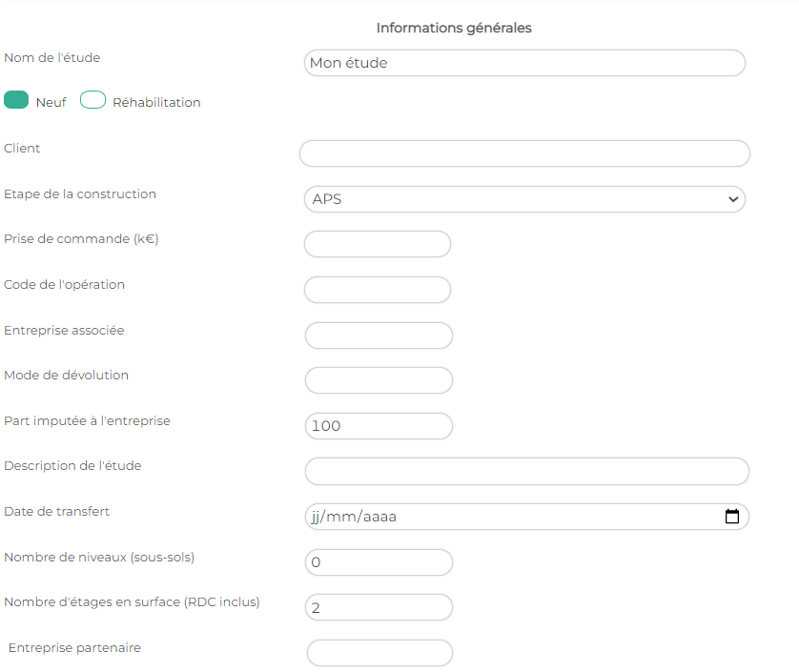Edit the Nombre de niveaux (sous-sols) value
This screenshot has width=799, height=672.
click(379, 562)
